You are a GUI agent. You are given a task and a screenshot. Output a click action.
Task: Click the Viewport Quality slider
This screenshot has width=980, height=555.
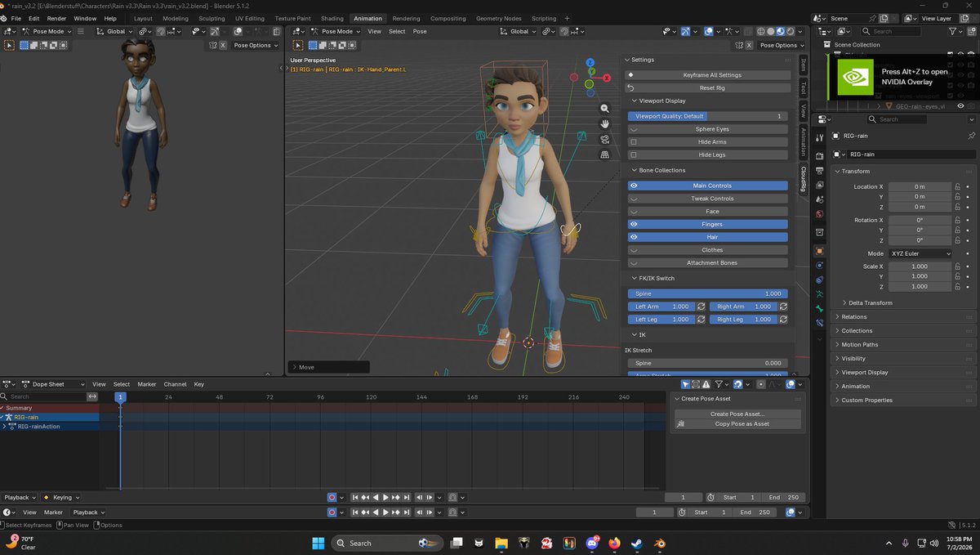tap(707, 116)
